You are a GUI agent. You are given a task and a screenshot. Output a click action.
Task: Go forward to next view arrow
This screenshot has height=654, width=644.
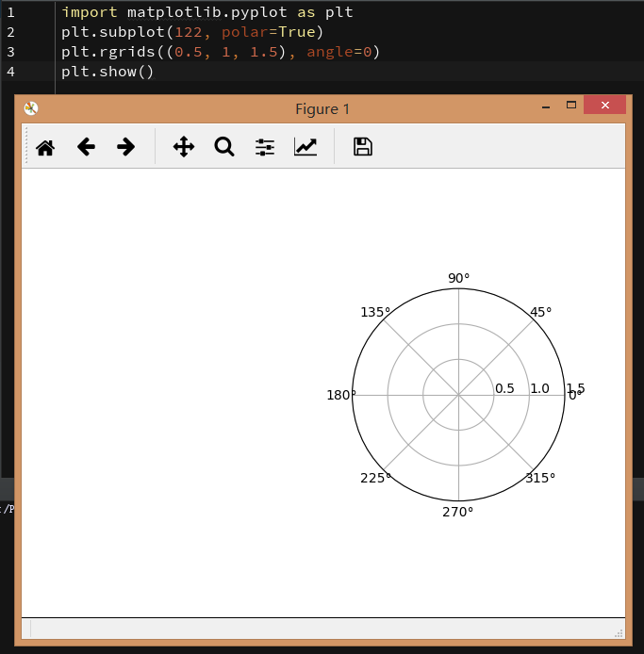pos(125,147)
